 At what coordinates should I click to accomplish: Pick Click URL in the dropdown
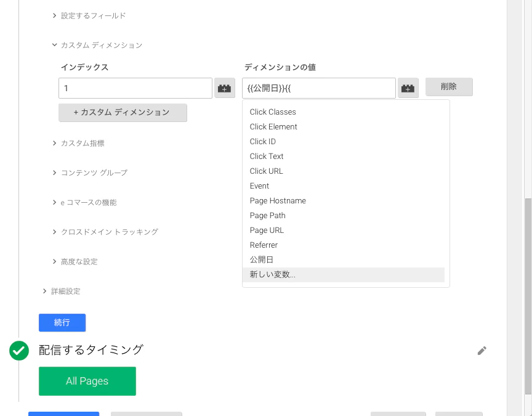pyautogui.click(x=344, y=171)
